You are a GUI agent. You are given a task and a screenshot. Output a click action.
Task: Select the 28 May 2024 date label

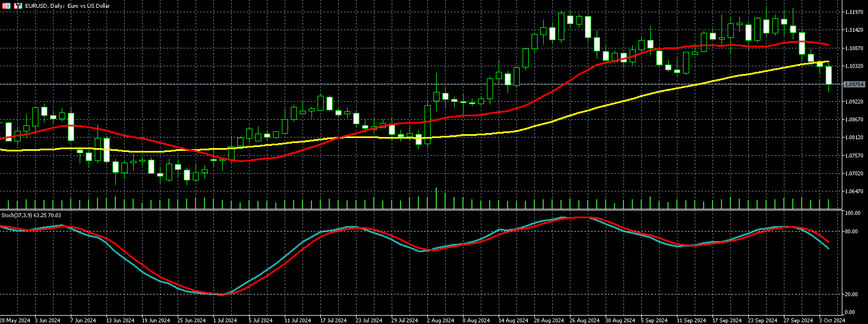(14, 321)
